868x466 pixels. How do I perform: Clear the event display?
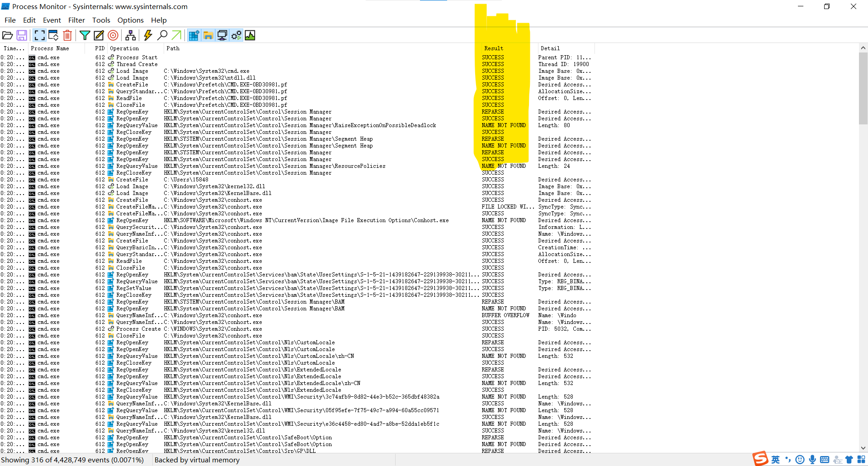pos(67,35)
